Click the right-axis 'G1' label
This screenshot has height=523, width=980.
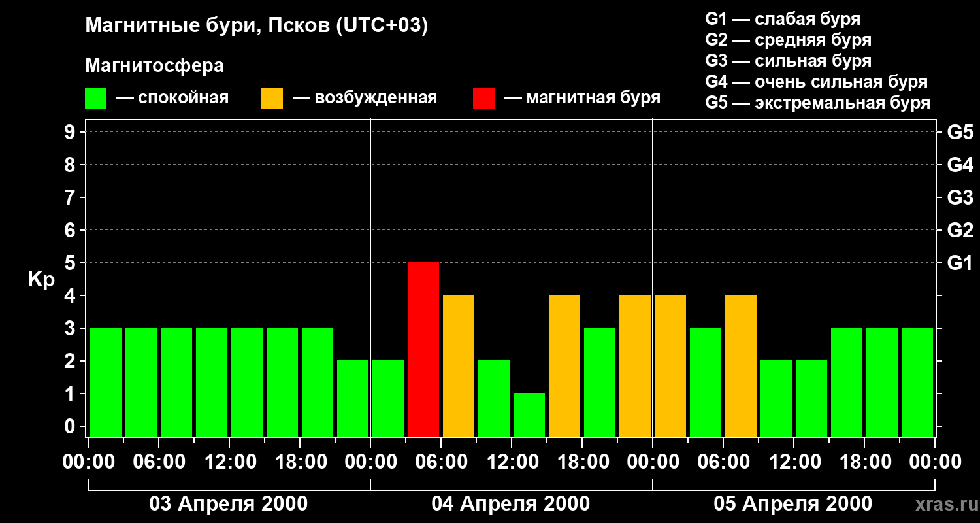pos(960,263)
